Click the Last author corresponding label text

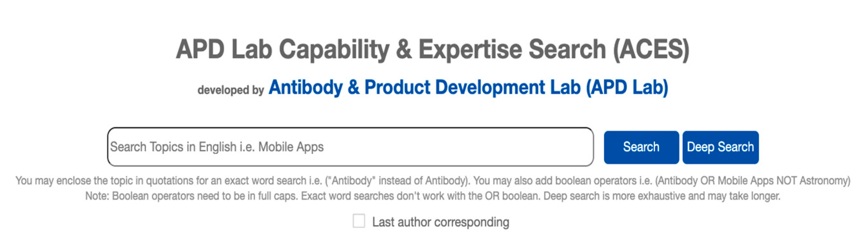440,222
